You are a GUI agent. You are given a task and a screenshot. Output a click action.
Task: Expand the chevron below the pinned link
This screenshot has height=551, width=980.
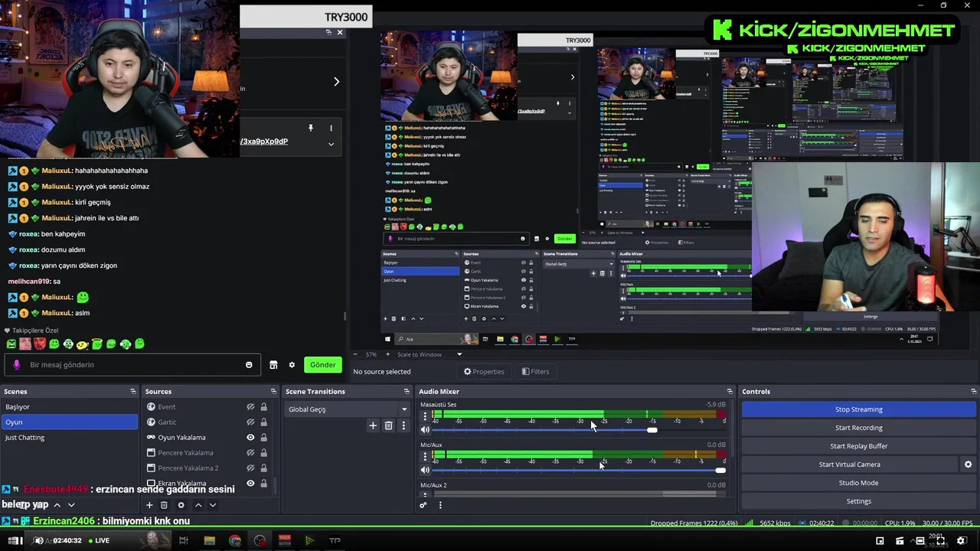click(331, 144)
